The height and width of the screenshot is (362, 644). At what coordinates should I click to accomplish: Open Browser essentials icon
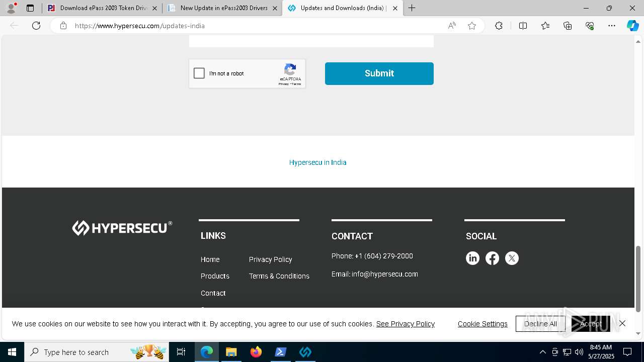tap(590, 26)
